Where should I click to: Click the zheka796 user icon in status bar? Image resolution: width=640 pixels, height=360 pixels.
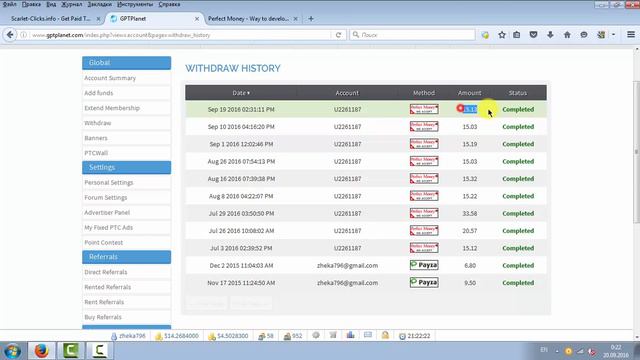coord(114,336)
